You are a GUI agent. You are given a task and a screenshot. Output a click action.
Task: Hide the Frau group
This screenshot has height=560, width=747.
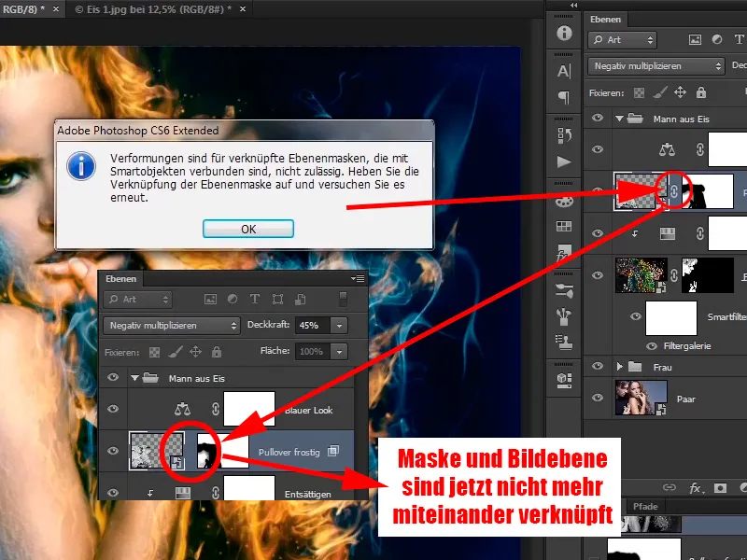coord(598,366)
